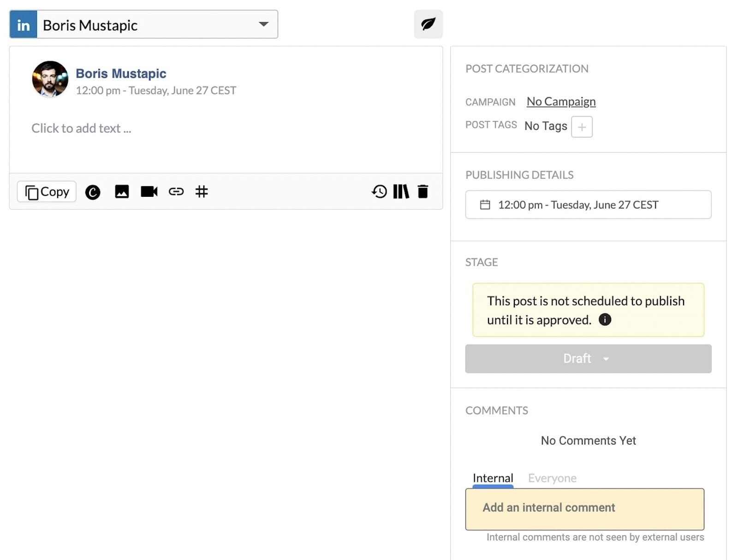Viewport: 738px width, 560px height.
Task: Click the info icon about approval requirement
Action: pyautogui.click(x=605, y=319)
